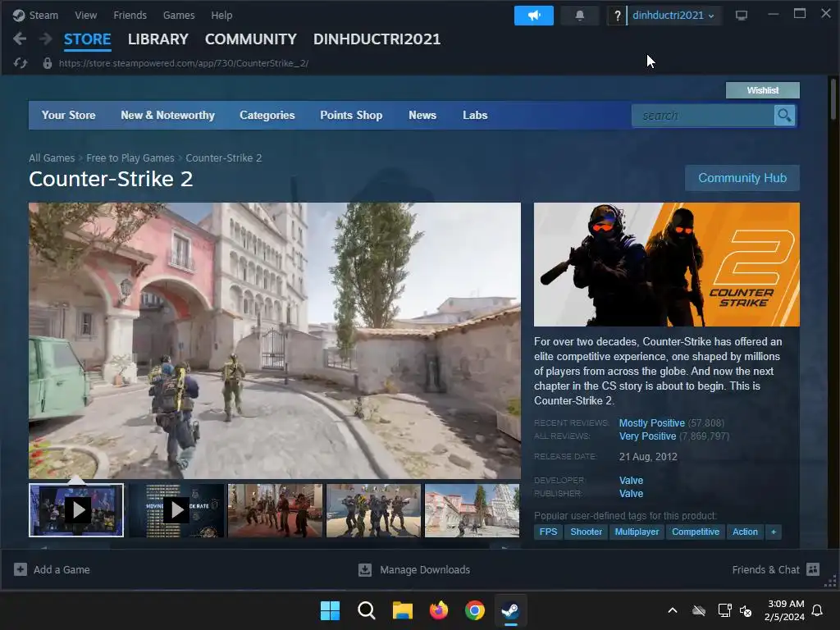Select the Competitive tag
840x630 pixels.
tap(696, 532)
